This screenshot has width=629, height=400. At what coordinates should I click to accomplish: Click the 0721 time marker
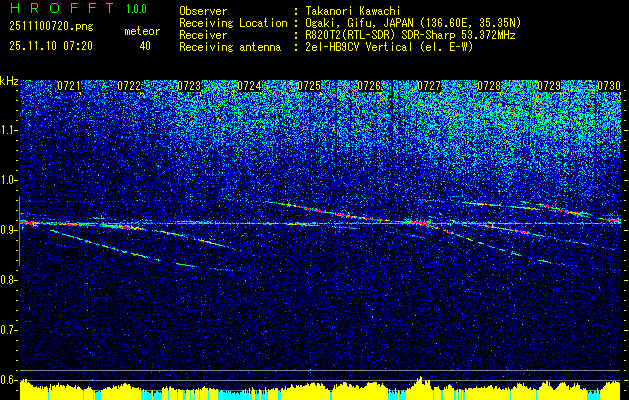pos(69,86)
